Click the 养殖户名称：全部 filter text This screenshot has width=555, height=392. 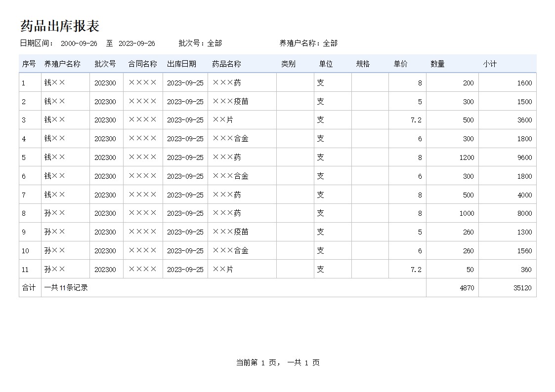(308, 43)
